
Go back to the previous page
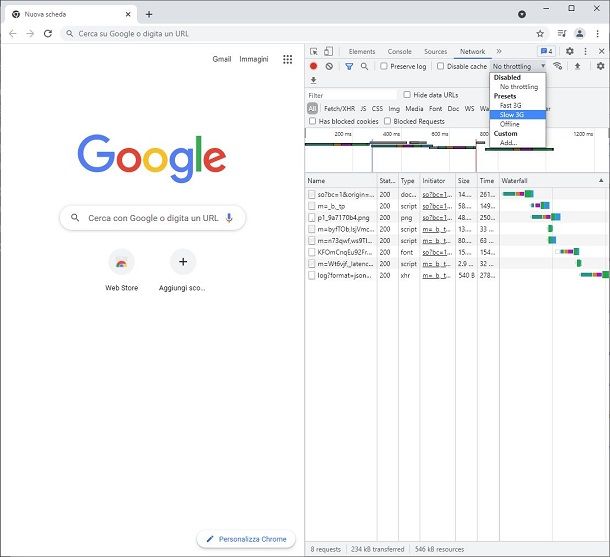point(12,33)
